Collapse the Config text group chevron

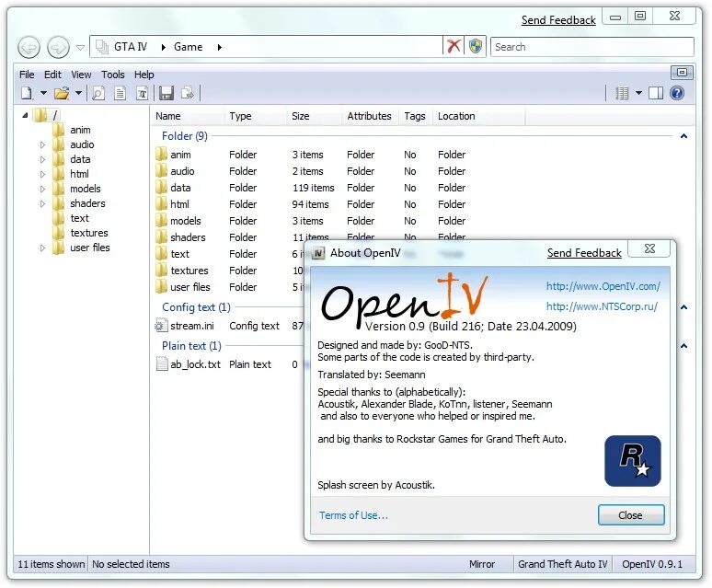coord(683,307)
